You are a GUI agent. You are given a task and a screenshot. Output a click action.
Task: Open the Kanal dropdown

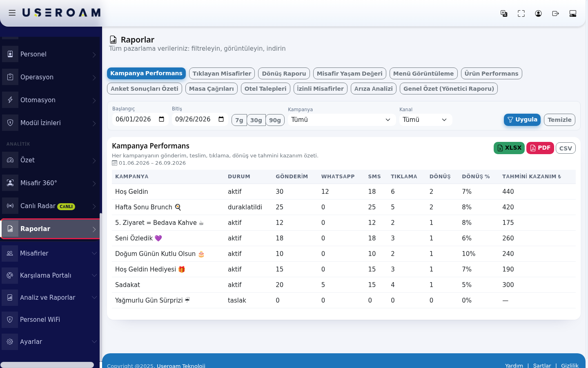[x=425, y=120]
